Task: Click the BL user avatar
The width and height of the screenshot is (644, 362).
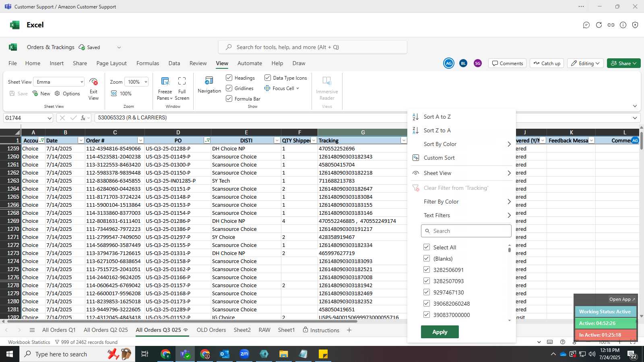Action: pyautogui.click(x=463, y=63)
